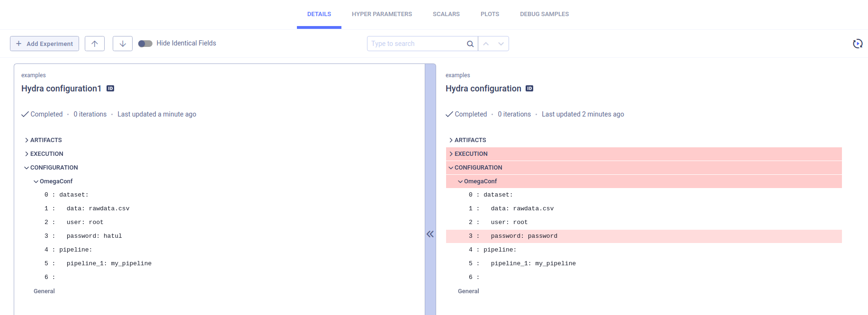Open the Debug Samples tab
Viewport: 868px width, 315px height.
point(544,14)
